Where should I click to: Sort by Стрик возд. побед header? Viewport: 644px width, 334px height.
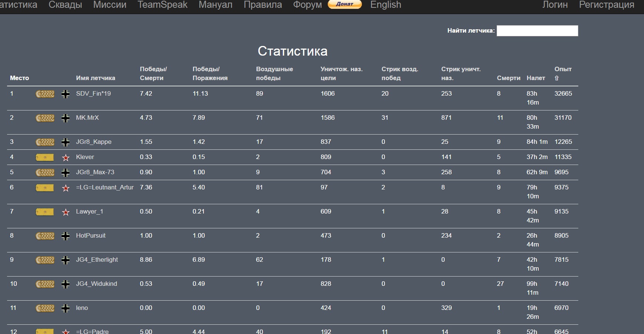coord(400,73)
